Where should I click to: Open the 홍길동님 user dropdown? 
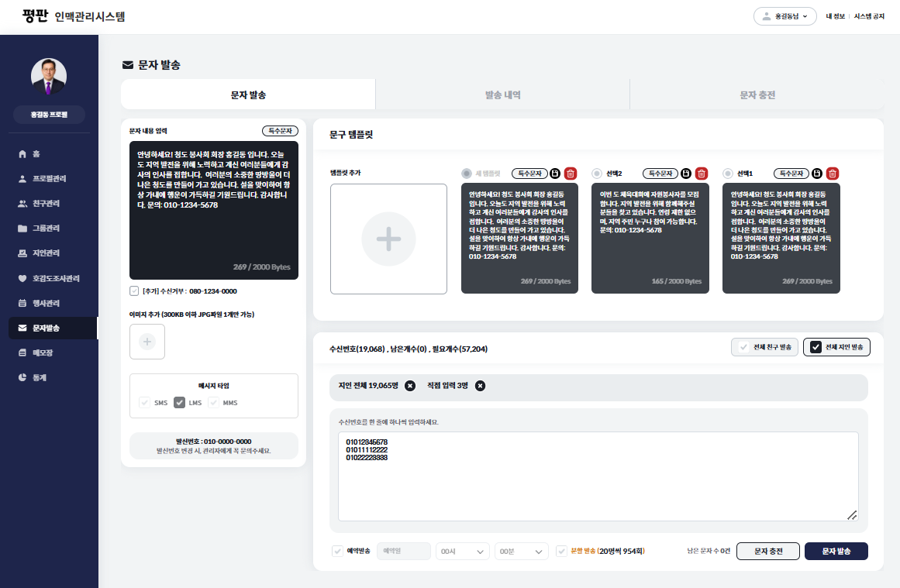coord(784,16)
